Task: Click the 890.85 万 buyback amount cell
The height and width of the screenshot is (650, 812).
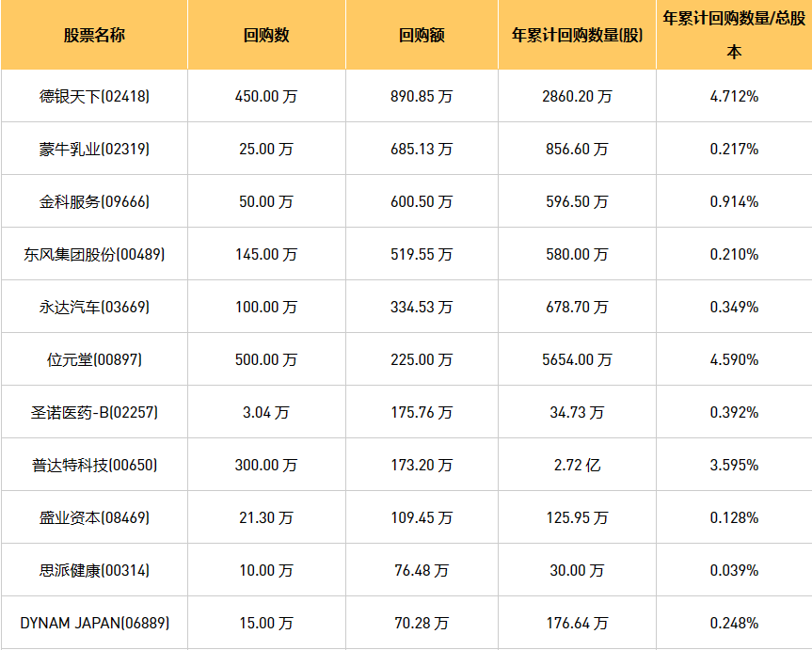Action: (x=422, y=96)
